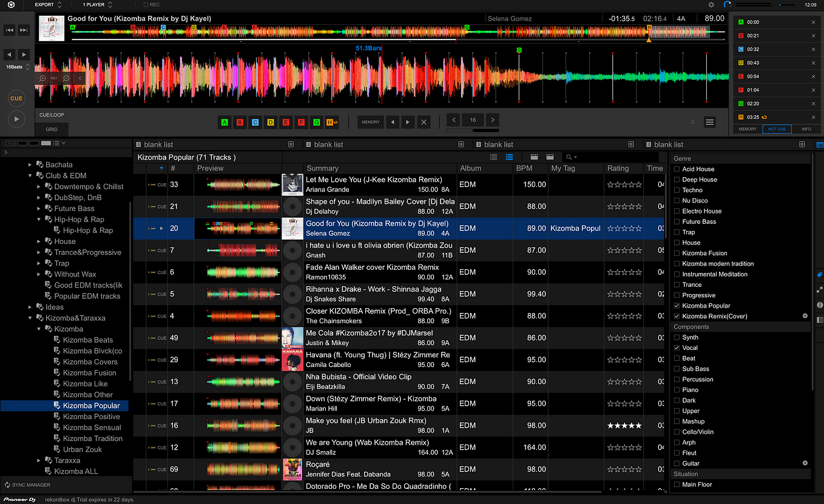This screenshot has height=504, width=824.
Task: Show My Tag panel with the tag icon
Action: point(820,275)
